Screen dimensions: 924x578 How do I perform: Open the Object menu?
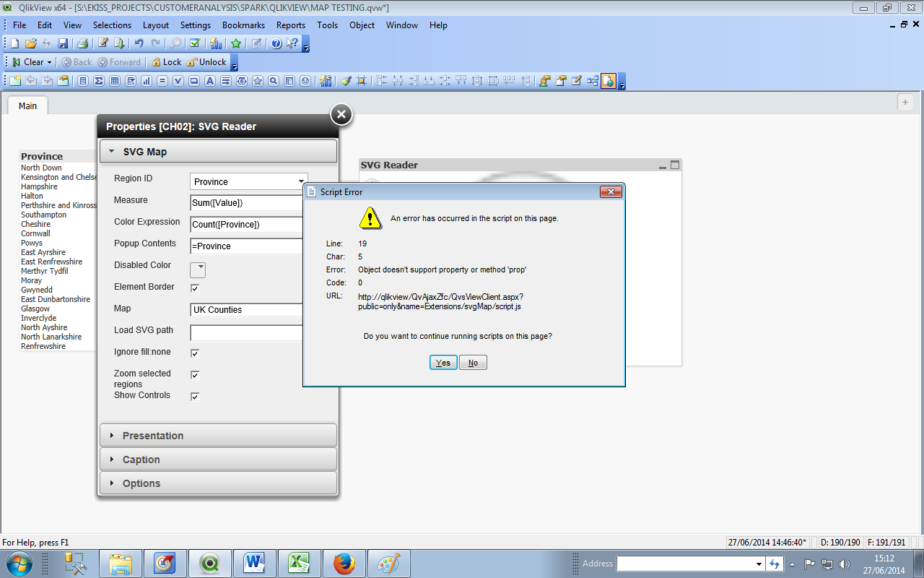(362, 25)
